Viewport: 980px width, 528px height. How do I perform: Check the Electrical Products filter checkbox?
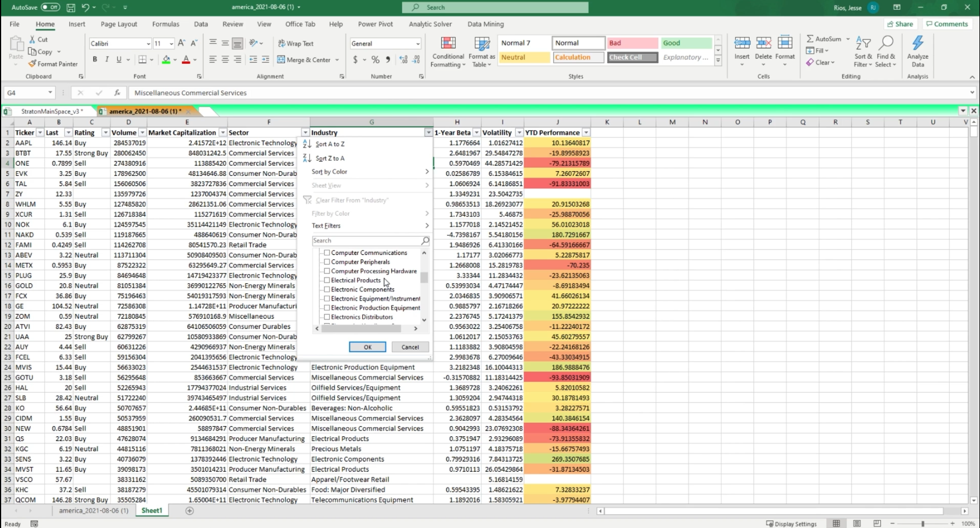[x=327, y=280]
